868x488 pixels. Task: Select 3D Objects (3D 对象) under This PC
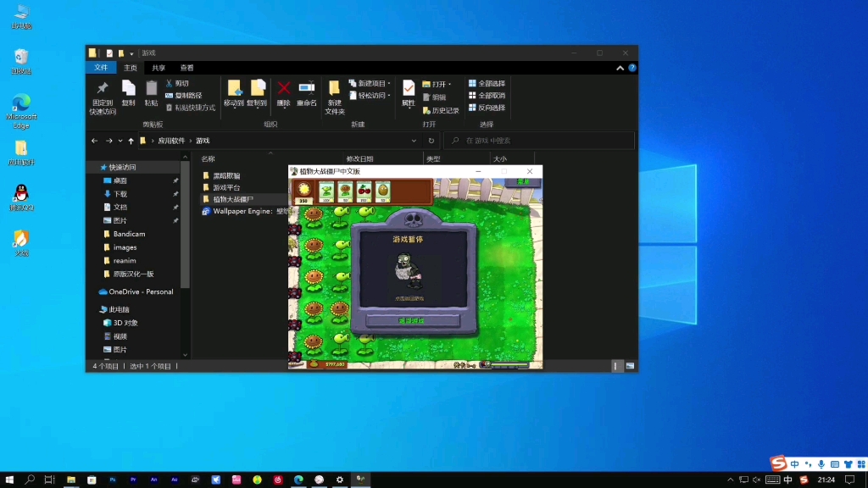click(x=125, y=323)
